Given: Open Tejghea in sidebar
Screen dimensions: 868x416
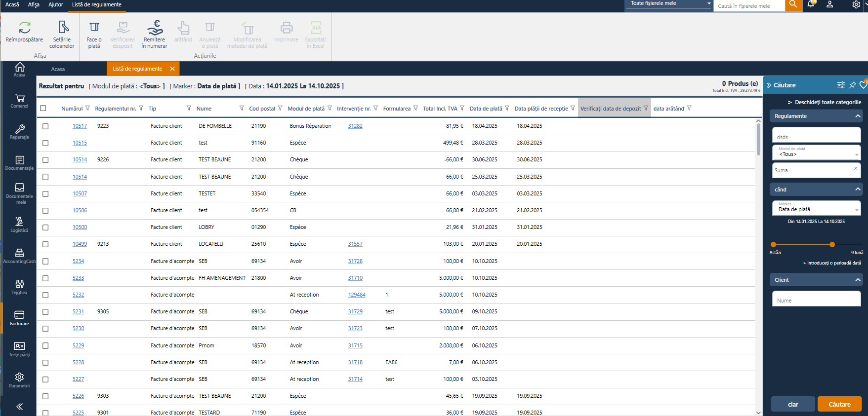Looking at the screenshot, I should coord(20,287).
